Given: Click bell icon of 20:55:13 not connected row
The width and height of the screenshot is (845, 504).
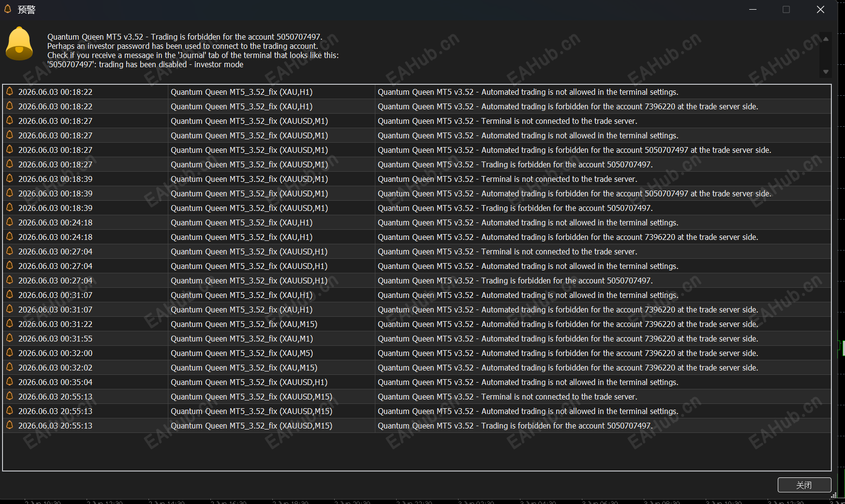Looking at the screenshot, I should point(10,396).
